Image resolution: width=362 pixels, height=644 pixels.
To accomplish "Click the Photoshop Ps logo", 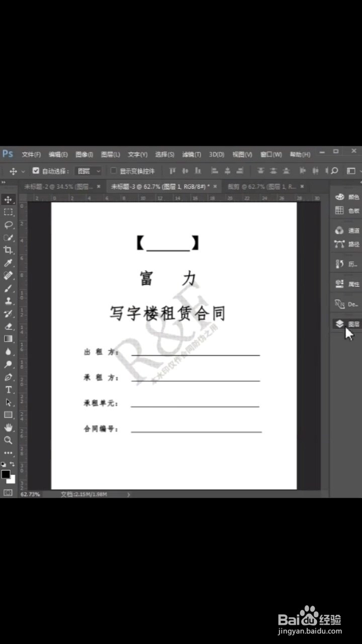I will [x=8, y=153].
